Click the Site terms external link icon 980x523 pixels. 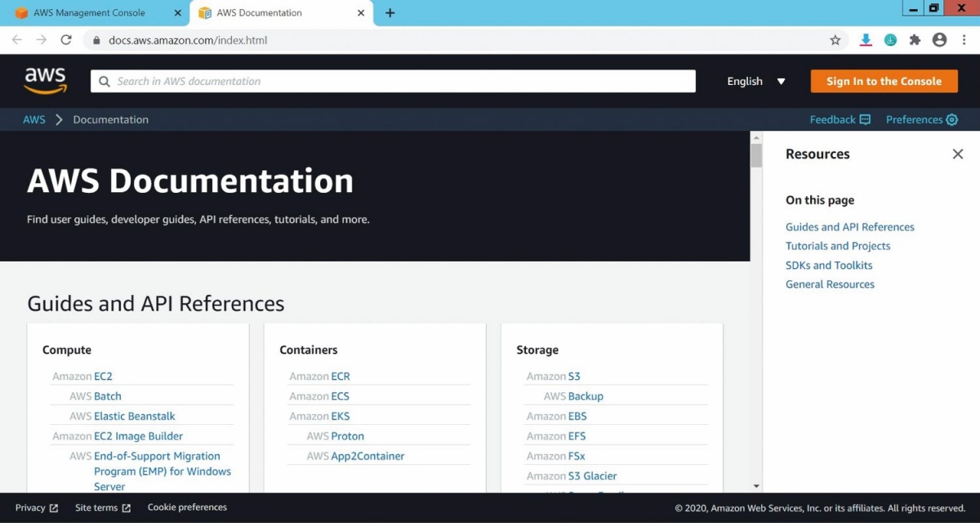(127, 507)
